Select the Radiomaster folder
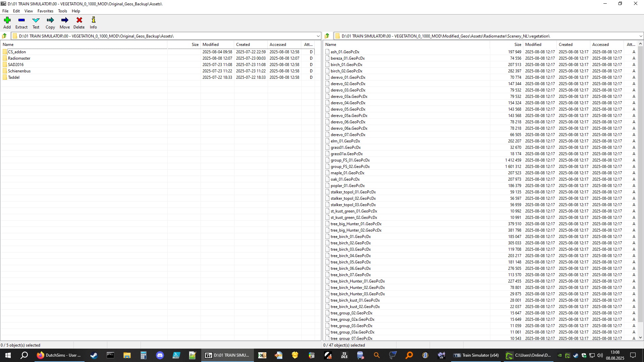 19,58
